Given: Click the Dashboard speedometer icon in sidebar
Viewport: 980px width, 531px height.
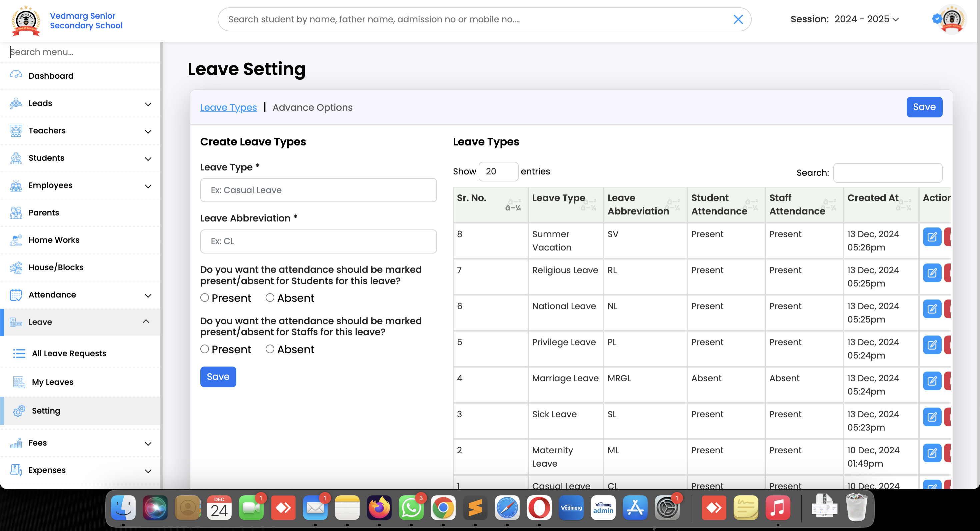Looking at the screenshot, I should [16, 75].
